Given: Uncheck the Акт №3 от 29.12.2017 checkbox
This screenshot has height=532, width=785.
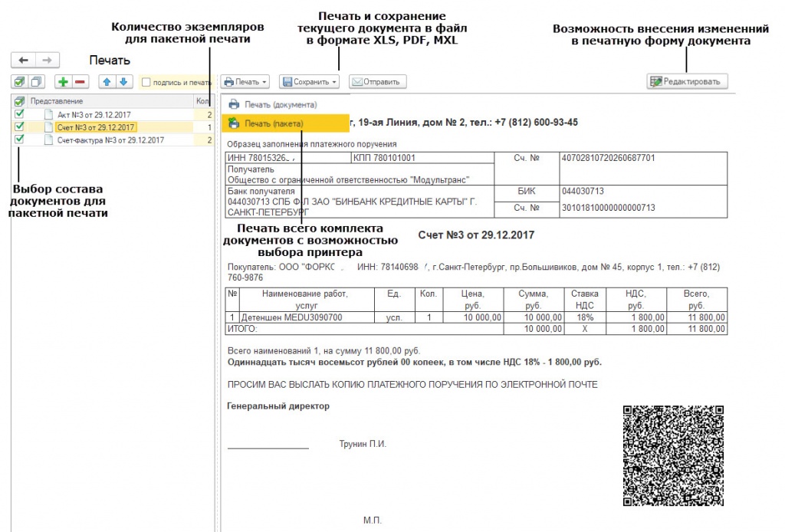Looking at the screenshot, I should tap(19, 114).
